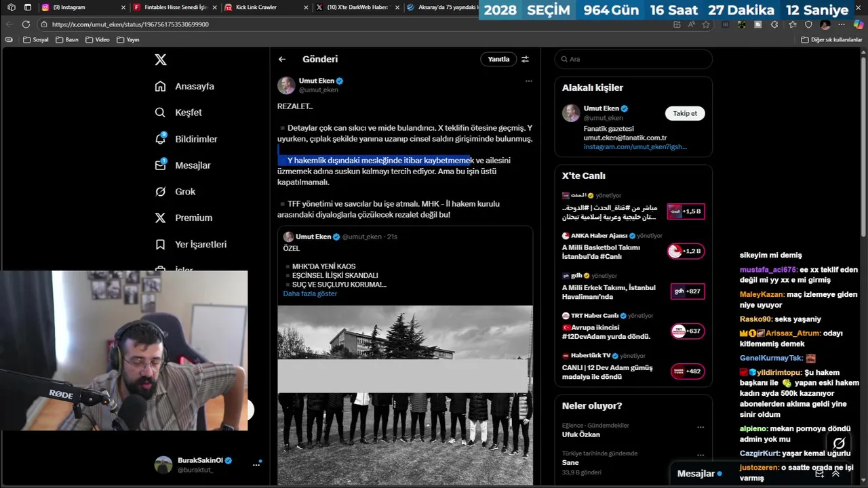Screen dimensions: 868x488
Task: Open the Yayın bookmarks folder
Action: [x=128, y=40]
